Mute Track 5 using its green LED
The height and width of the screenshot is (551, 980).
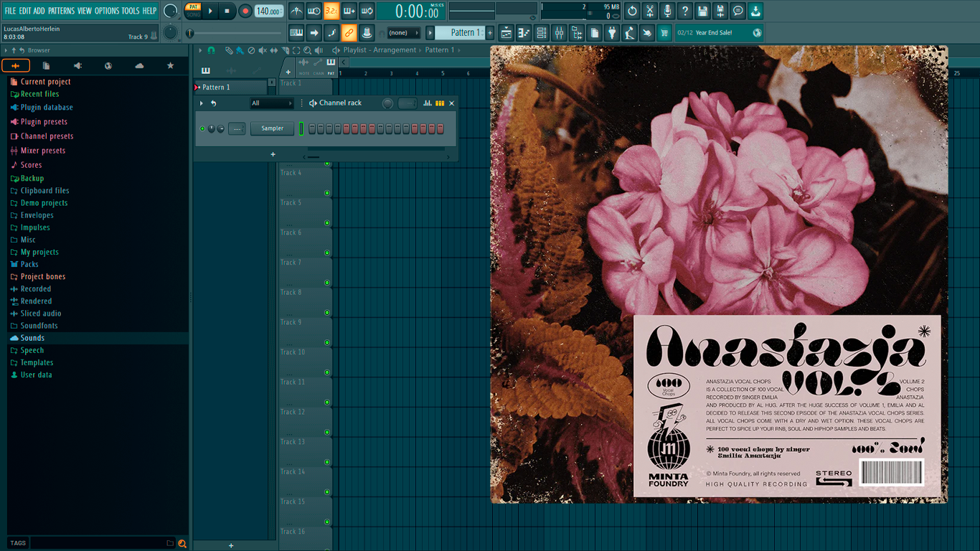(x=327, y=222)
